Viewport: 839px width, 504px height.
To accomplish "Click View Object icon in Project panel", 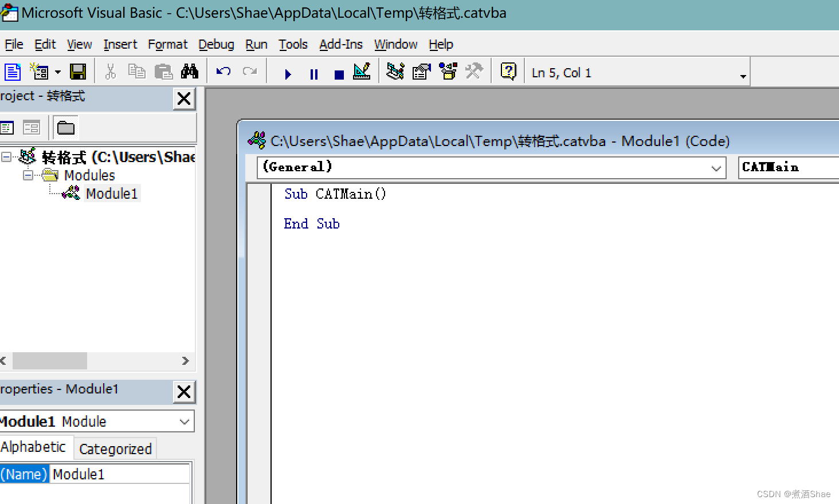I will [31, 128].
